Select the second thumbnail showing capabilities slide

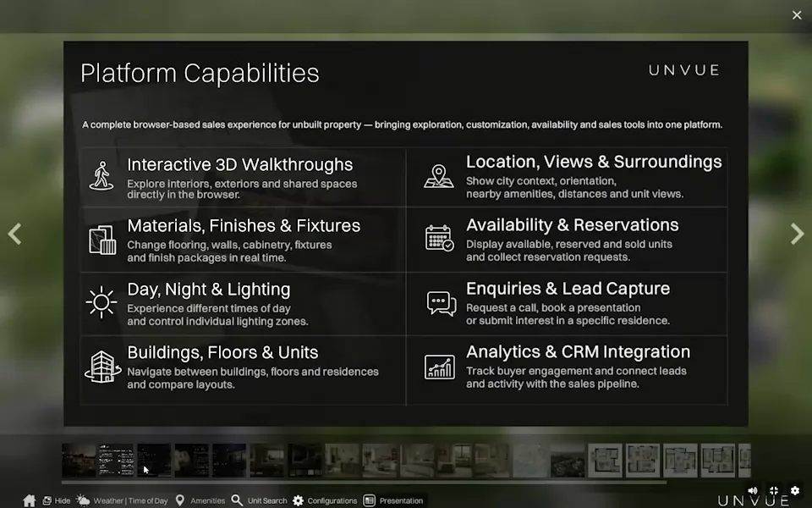click(x=116, y=461)
